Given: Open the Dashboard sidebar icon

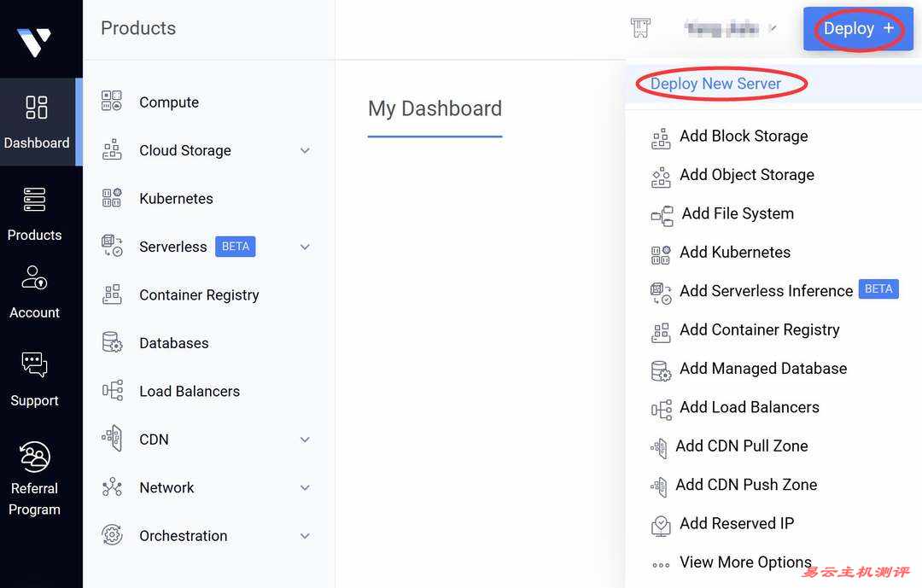Looking at the screenshot, I should (x=37, y=108).
